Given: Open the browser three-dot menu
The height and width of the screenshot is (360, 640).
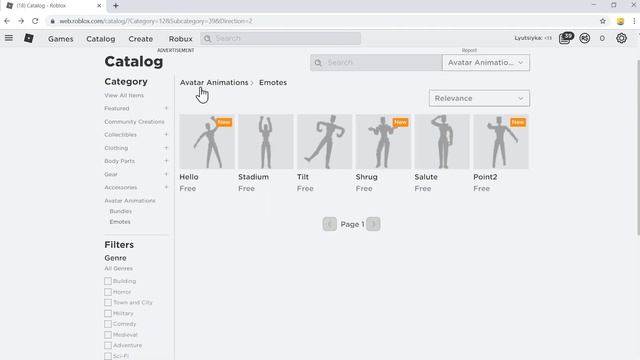Looking at the screenshot, I should coord(634,21).
